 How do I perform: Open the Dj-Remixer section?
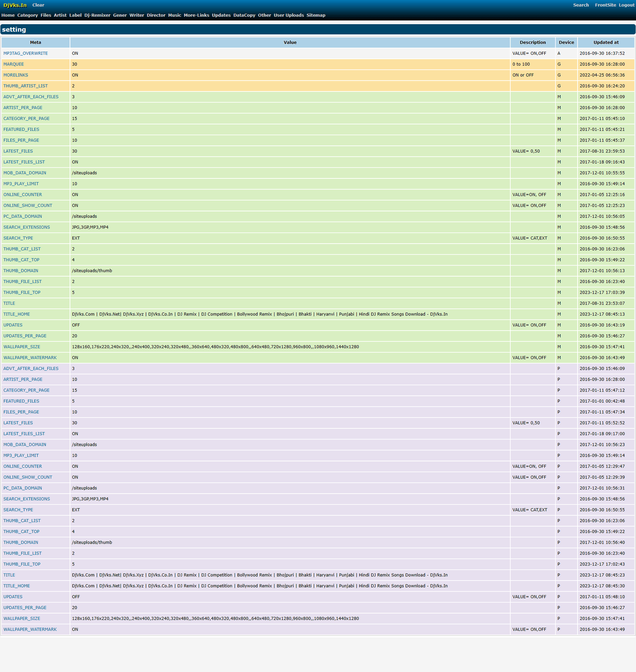(x=97, y=15)
